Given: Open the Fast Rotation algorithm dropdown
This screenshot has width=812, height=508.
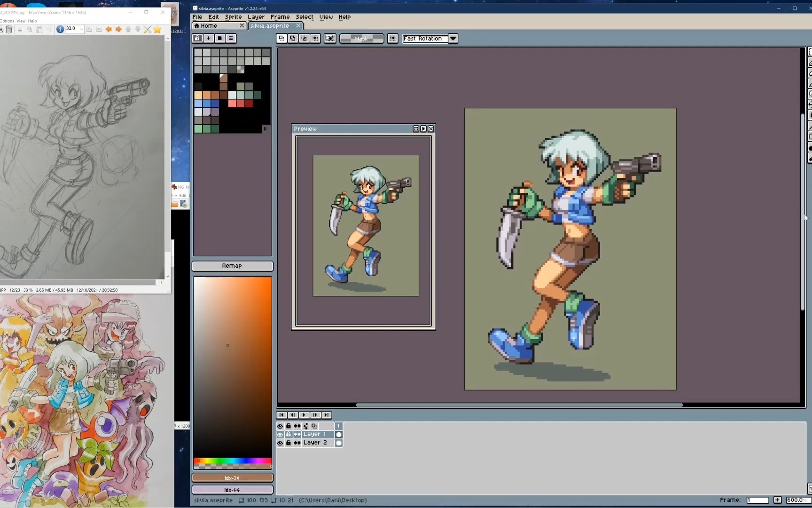Looking at the screenshot, I should pos(453,39).
